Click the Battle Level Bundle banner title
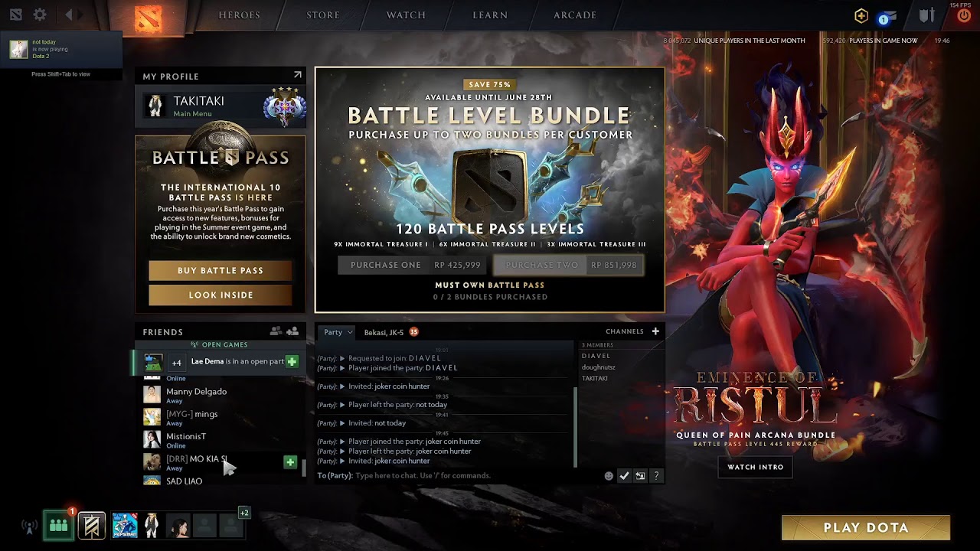The width and height of the screenshot is (980, 551). [x=489, y=116]
